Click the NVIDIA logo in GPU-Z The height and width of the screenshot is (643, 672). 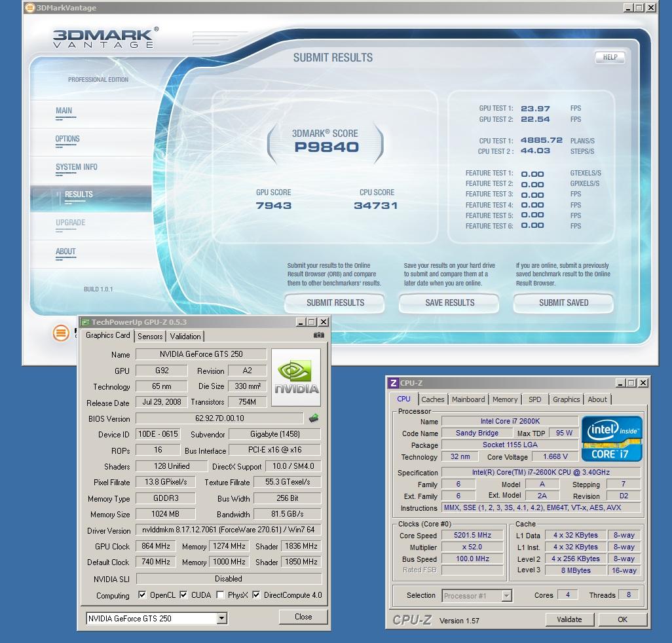(x=295, y=377)
